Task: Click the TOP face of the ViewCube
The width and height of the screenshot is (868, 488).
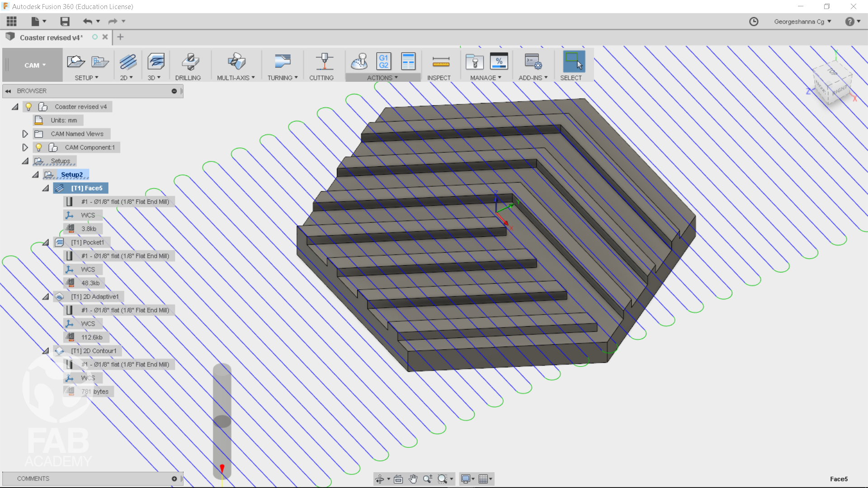Action: [832, 71]
